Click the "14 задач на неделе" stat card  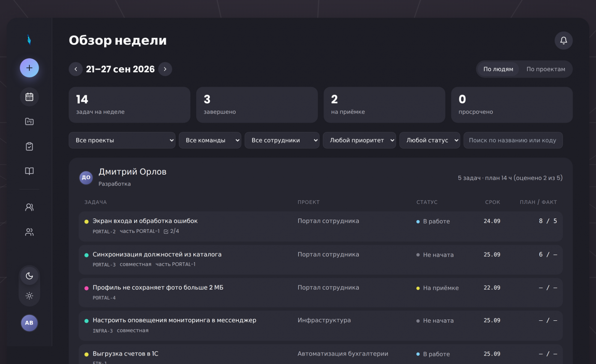coord(130,105)
